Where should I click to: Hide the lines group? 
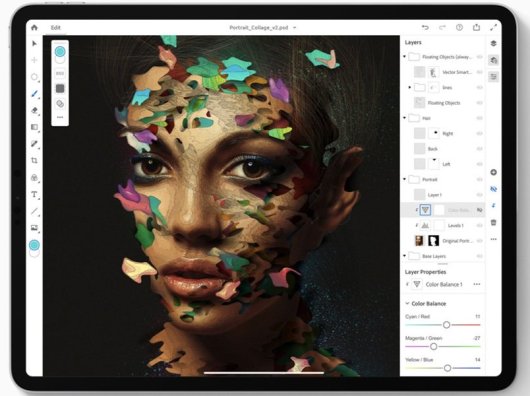(479, 88)
